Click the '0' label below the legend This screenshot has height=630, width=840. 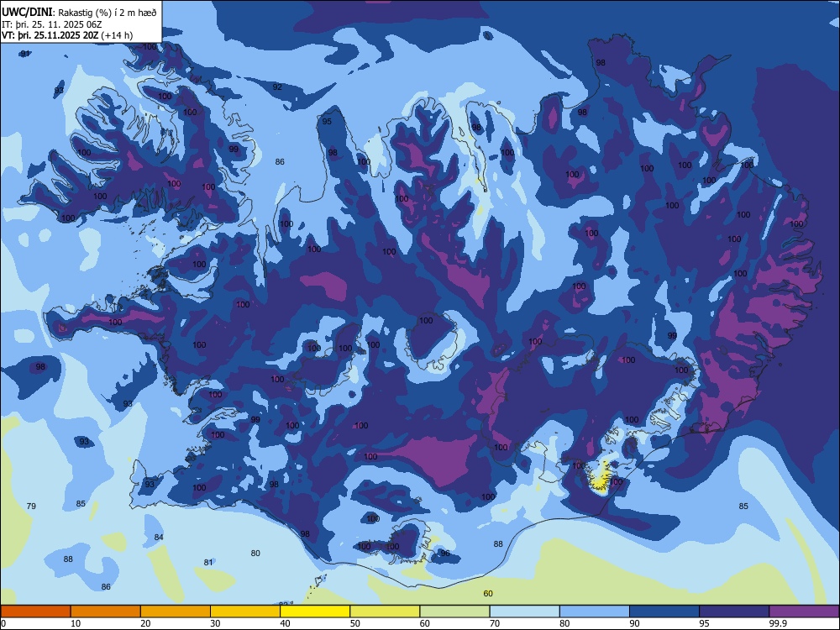3,623
